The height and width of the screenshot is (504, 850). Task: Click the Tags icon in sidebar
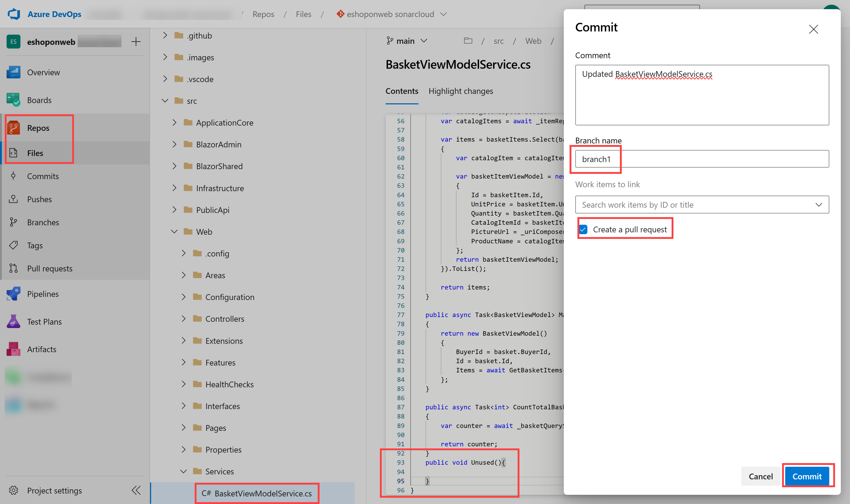(x=13, y=245)
